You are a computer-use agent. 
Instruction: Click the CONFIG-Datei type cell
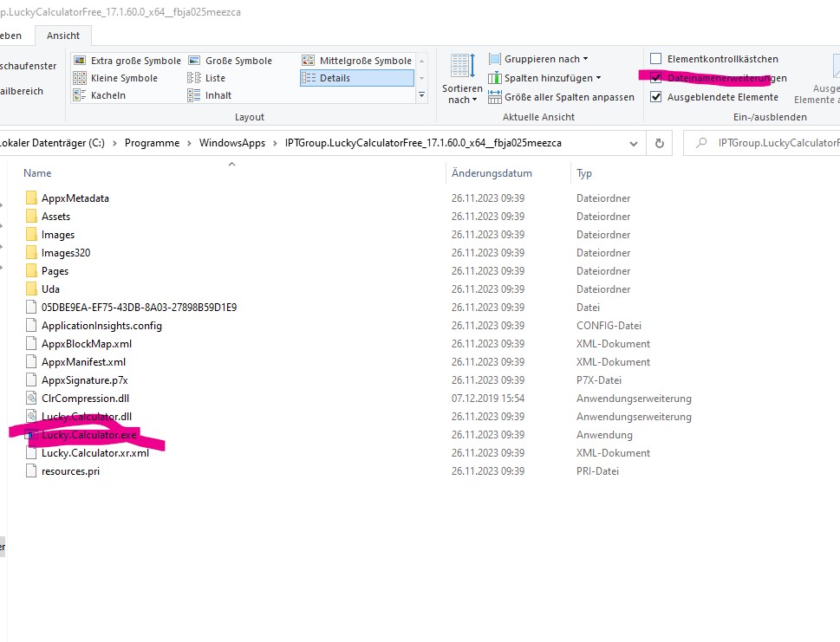click(x=609, y=326)
